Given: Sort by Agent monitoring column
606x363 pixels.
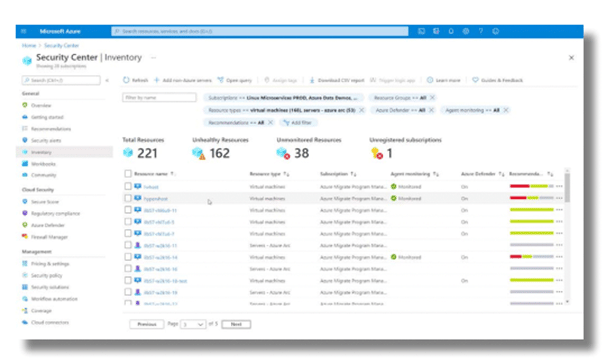Looking at the screenshot, I should click(414, 174).
